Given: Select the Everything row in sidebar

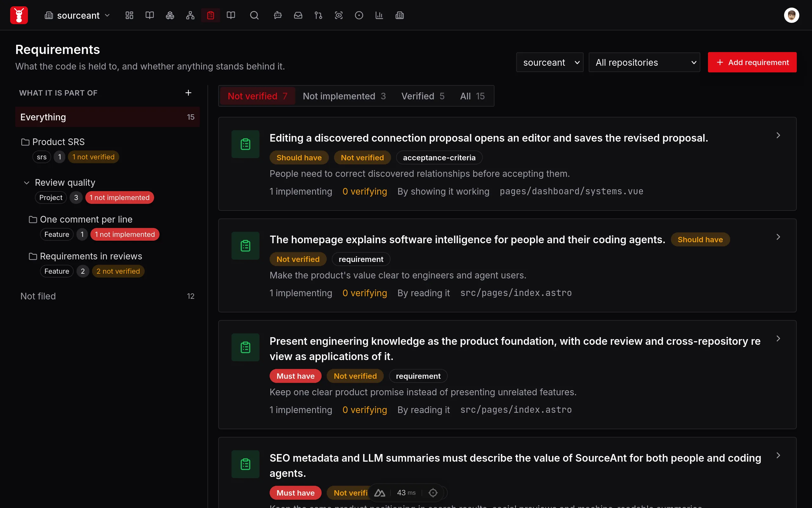Looking at the screenshot, I should (x=108, y=117).
